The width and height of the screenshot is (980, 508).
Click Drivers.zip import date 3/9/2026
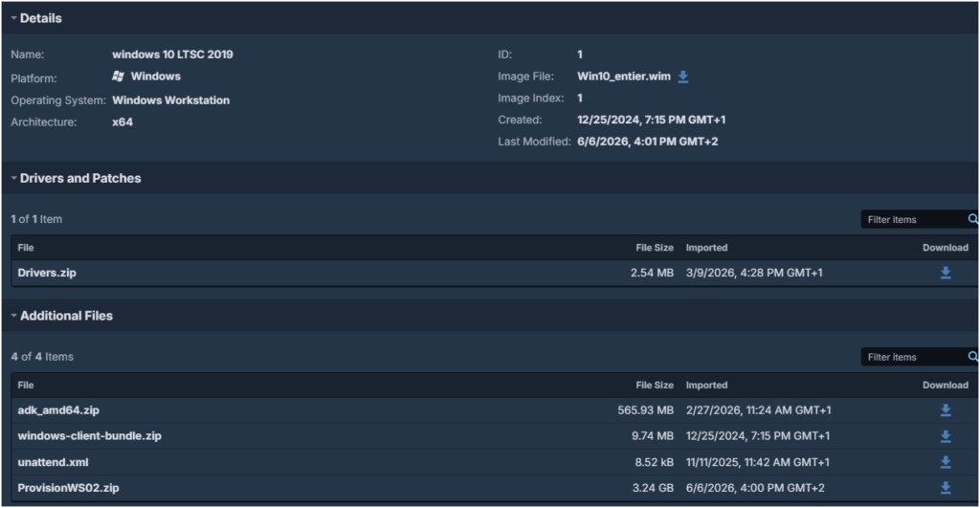pos(754,273)
